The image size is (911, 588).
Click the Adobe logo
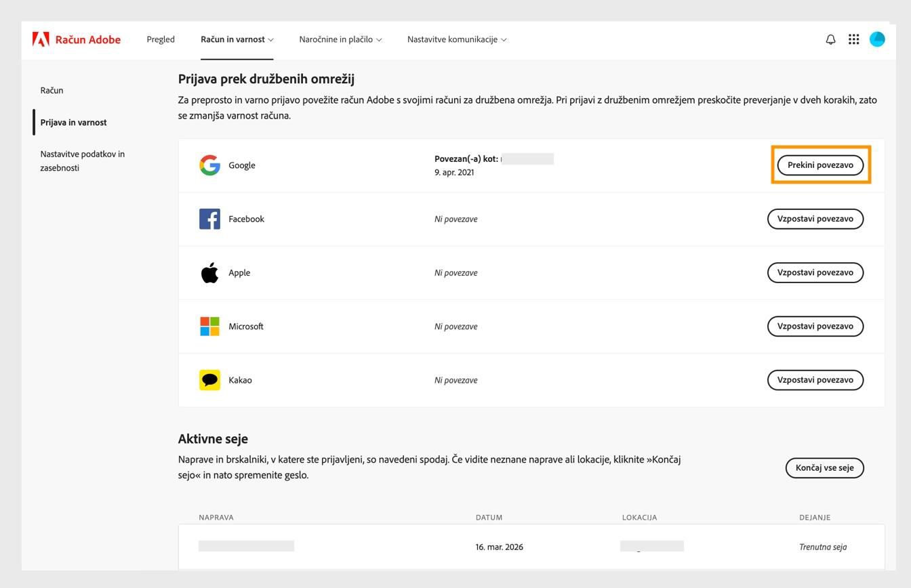[43, 39]
